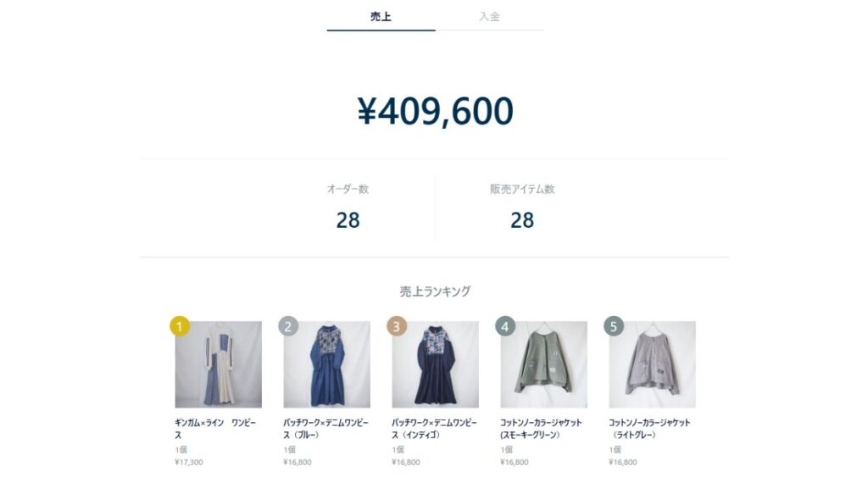Click the bronze rank 3 badge

click(x=397, y=326)
